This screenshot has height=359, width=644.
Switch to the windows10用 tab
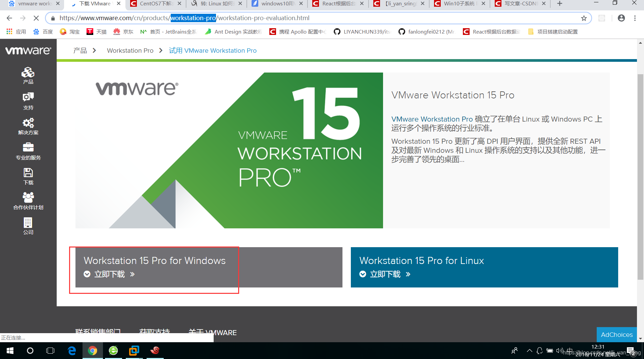(277, 4)
